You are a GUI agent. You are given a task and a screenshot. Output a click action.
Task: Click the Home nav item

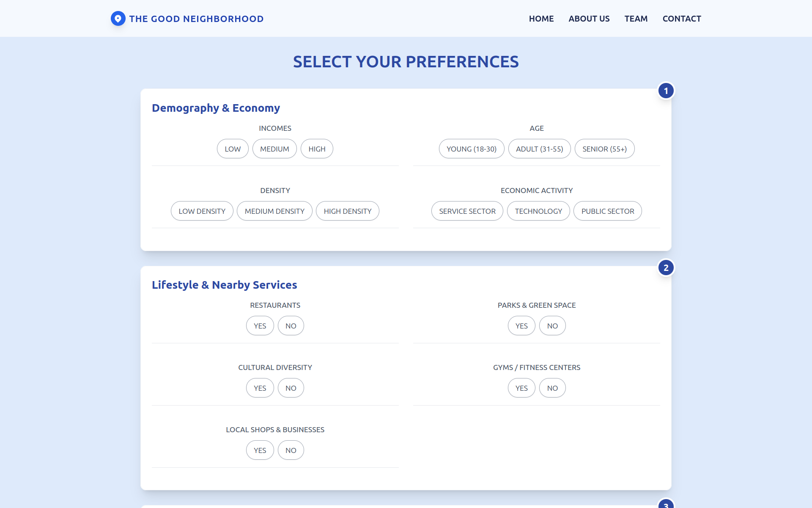(x=541, y=19)
